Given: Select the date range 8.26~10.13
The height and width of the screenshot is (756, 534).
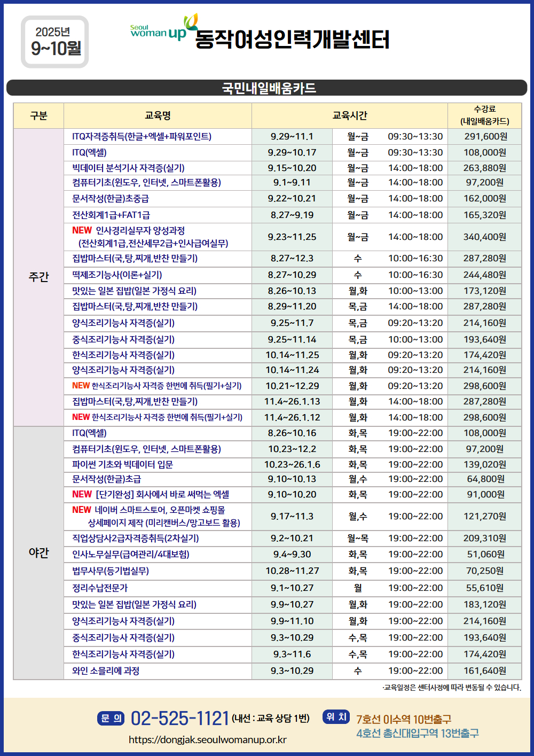Looking at the screenshot, I should (x=292, y=291).
